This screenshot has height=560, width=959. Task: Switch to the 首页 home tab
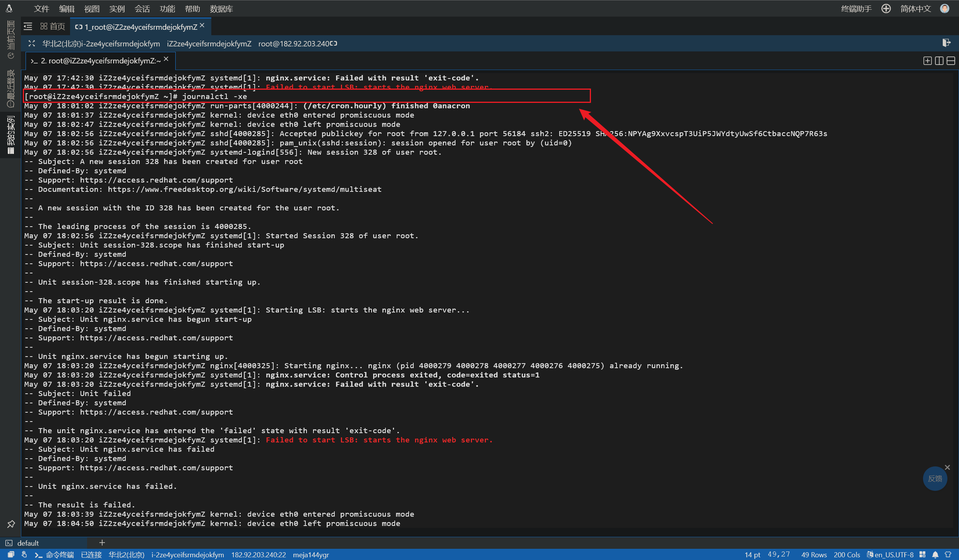coord(53,26)
